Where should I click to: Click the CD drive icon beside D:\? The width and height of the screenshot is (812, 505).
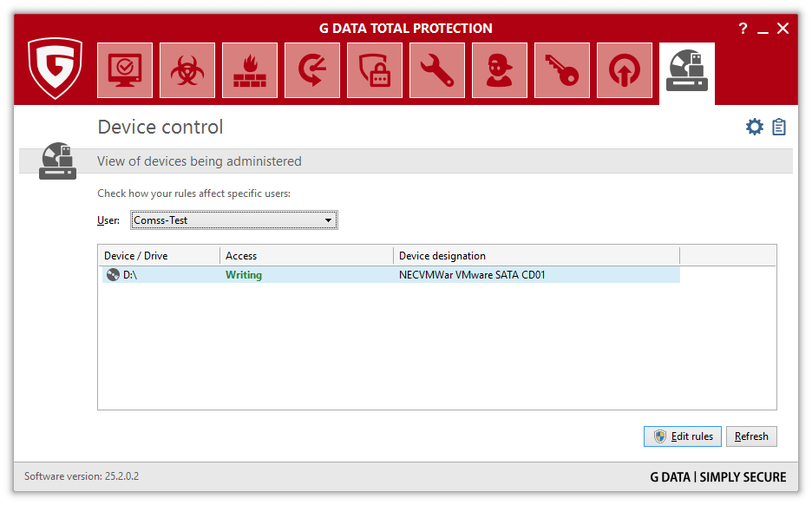pos(113,275)
